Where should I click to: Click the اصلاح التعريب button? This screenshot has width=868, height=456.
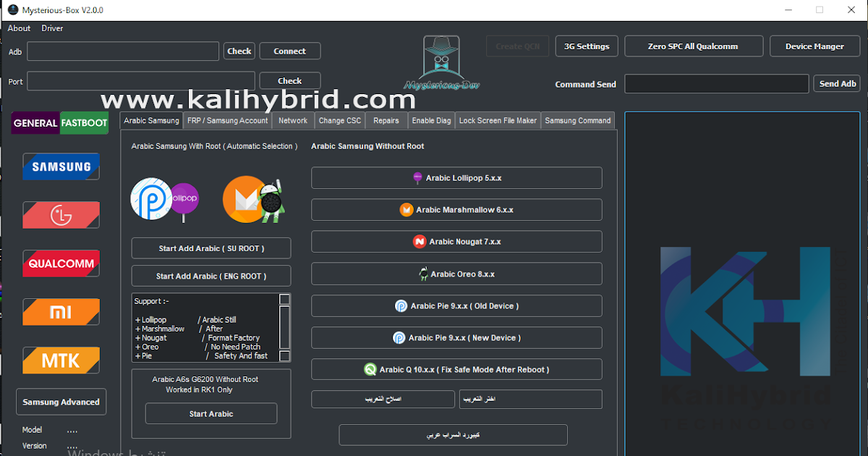[x=383, y=400]
